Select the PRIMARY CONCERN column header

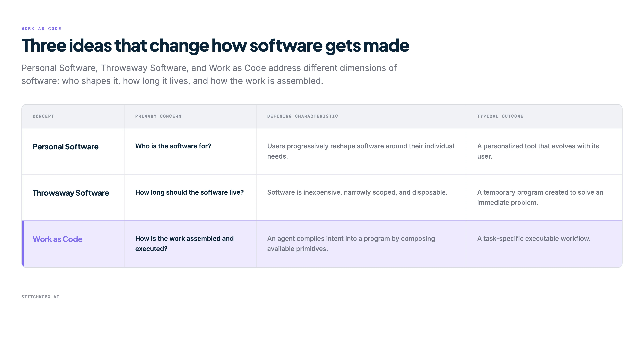[x=158, y=116]
